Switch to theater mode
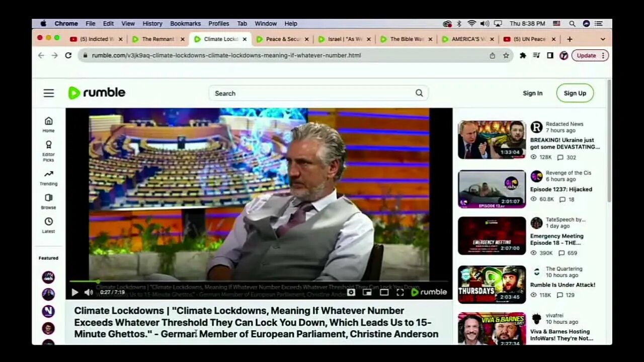 coord(384,292)
